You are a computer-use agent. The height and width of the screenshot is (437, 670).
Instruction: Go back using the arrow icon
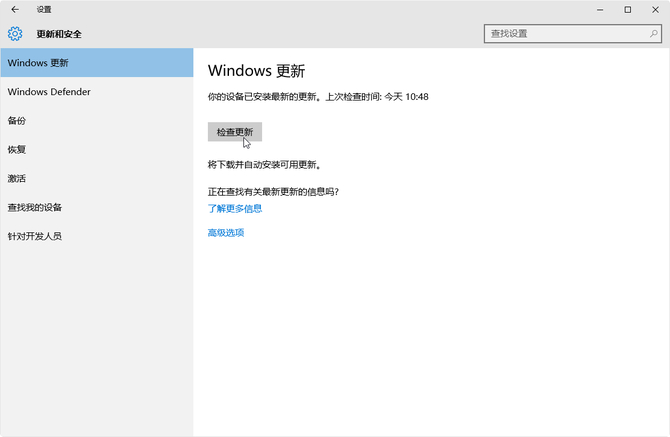(x=15, y=9)
